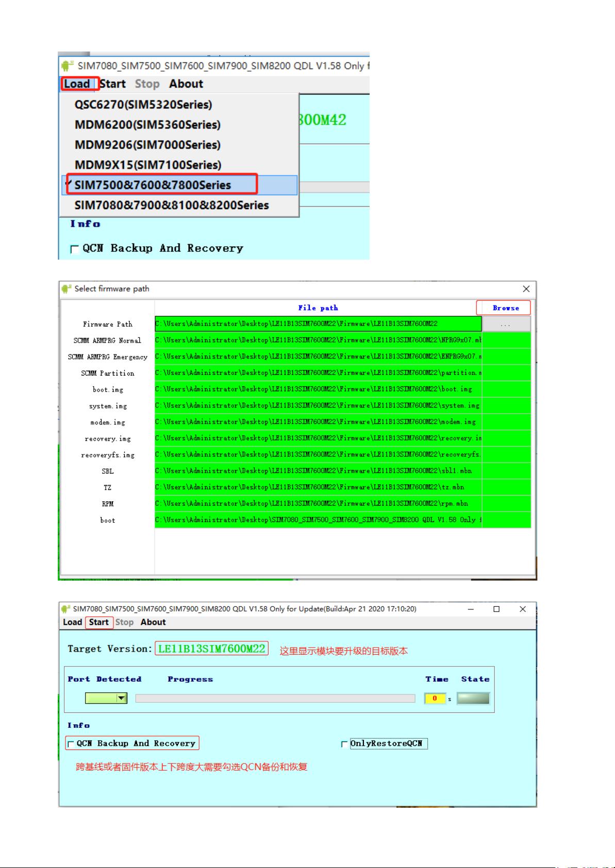
Task: Open the Load menu in top window
Action: 77,84
